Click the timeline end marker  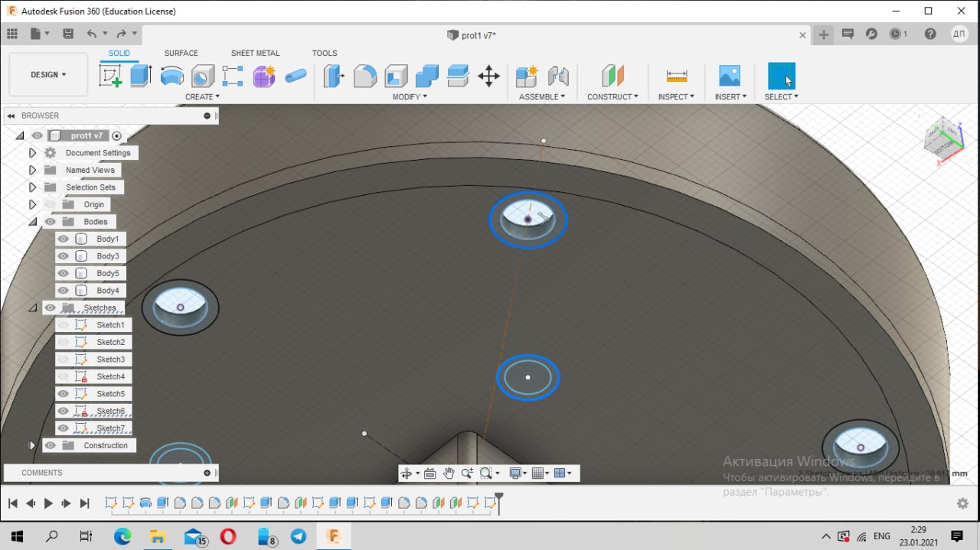tap(499, 503)
